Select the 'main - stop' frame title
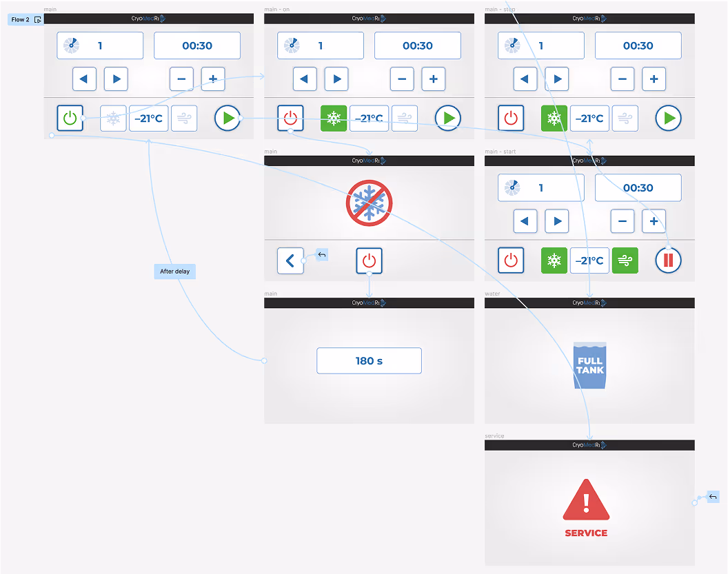 (500, 9)
